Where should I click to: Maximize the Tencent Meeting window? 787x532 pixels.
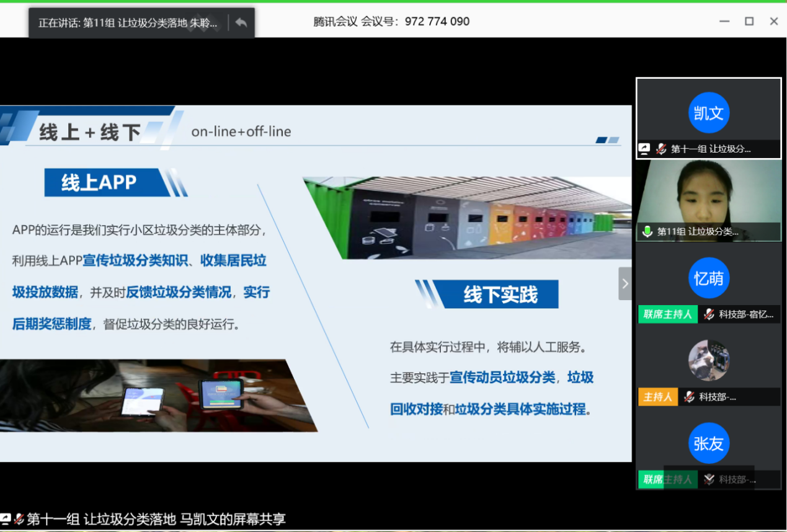749,22
